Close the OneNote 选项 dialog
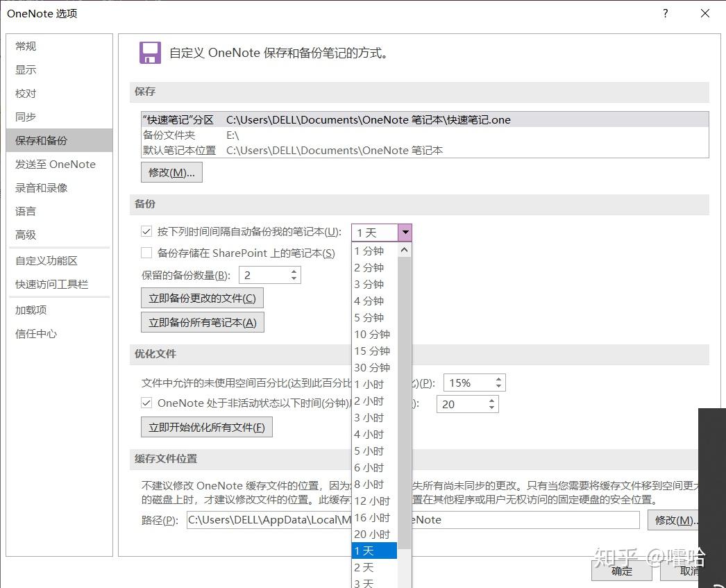Image resolution: width=726 pixels, height=588 pixels. tap(704, 13)
